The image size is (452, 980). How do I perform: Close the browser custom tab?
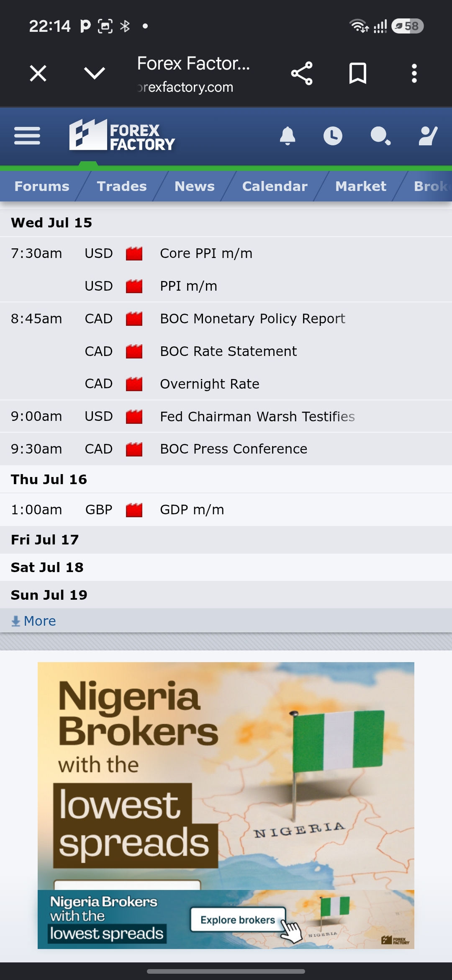click(x=38, y=73)
